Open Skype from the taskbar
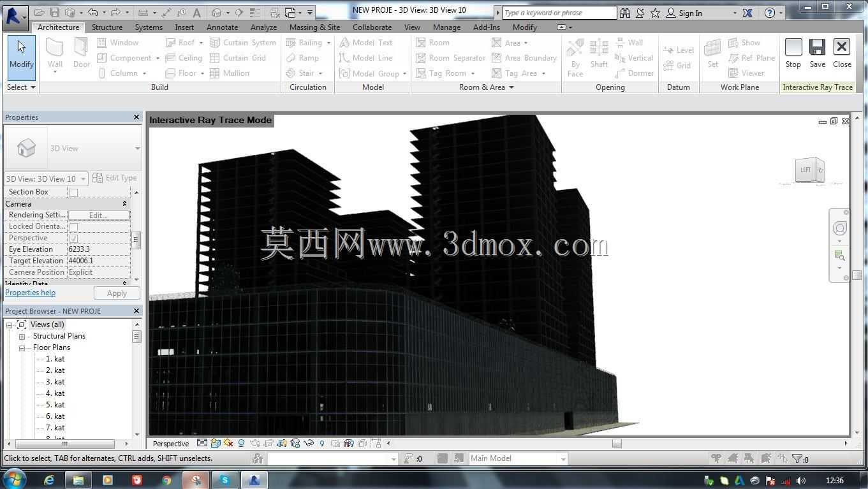The image size is (868, 489). click(x=224, y=480)
